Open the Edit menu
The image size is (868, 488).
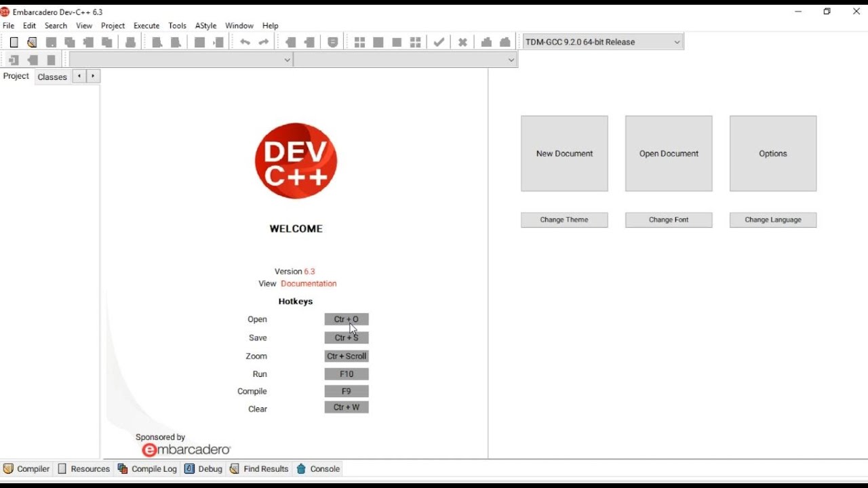(x=29, y=26)
